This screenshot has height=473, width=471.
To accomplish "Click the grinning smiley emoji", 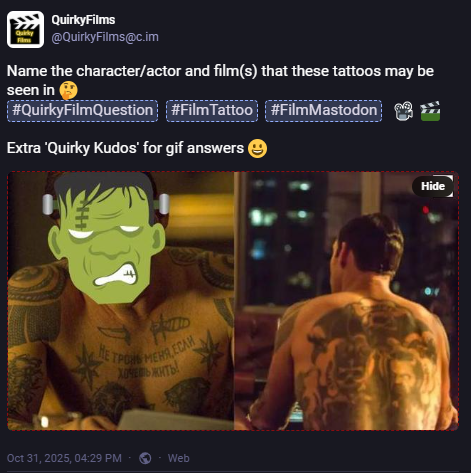I will 257,149.
